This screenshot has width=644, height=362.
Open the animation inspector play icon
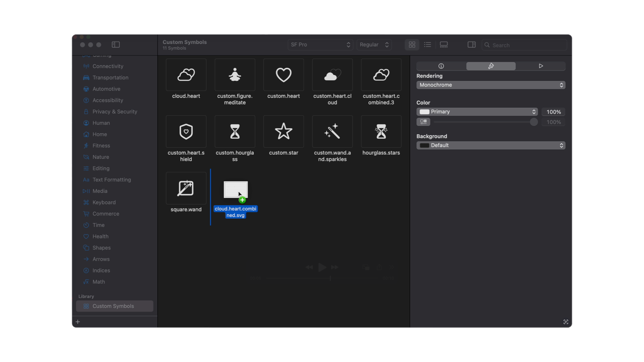tap(541, 66)
